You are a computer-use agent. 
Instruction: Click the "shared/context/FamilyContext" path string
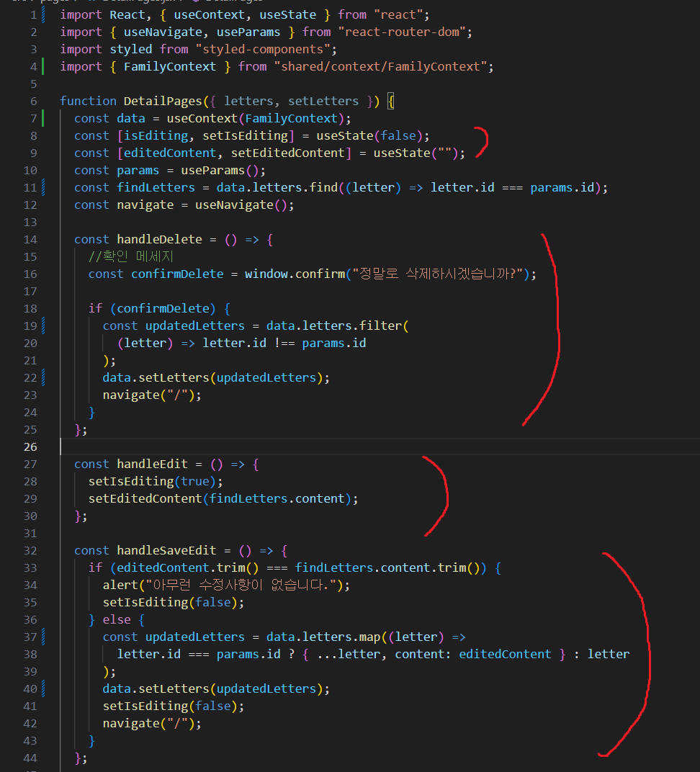(380, 66)
